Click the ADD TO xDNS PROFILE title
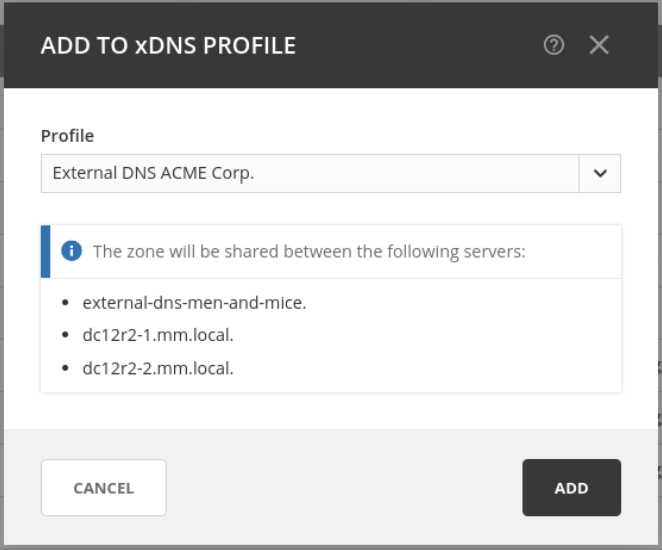This screenshot has height=550, width=662. [x=168, y=45]
